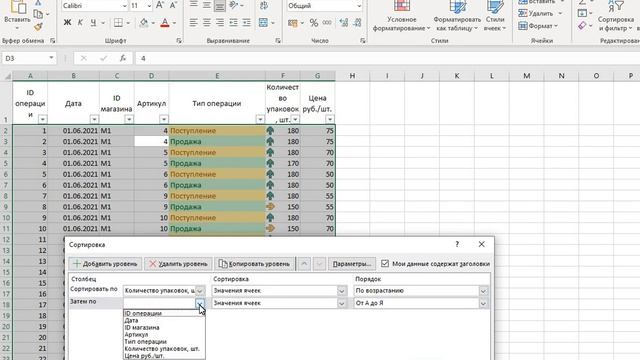
Task: Open the borders tool
Action: point(118,23)
